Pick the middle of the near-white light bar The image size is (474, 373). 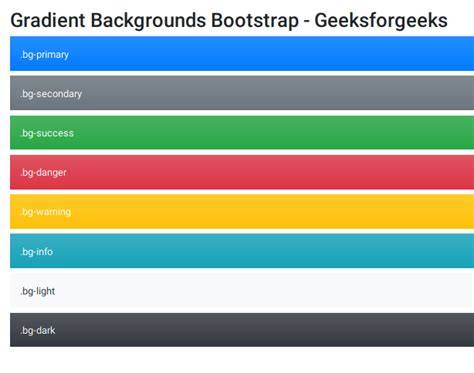point(242,290)
